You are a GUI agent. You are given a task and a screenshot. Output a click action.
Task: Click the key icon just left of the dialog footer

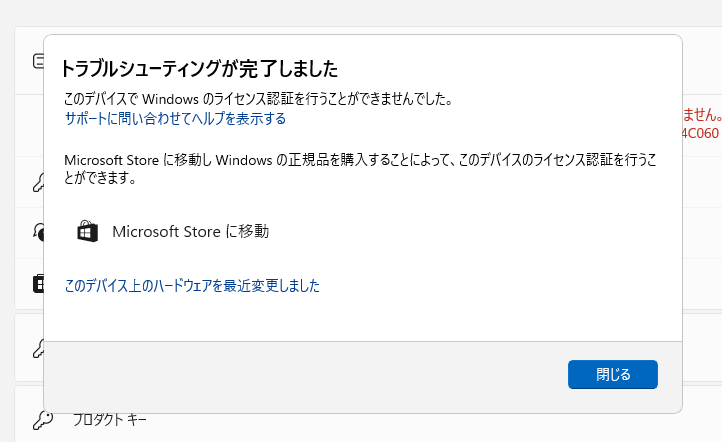pyautogui.click(x=37, y=347)
